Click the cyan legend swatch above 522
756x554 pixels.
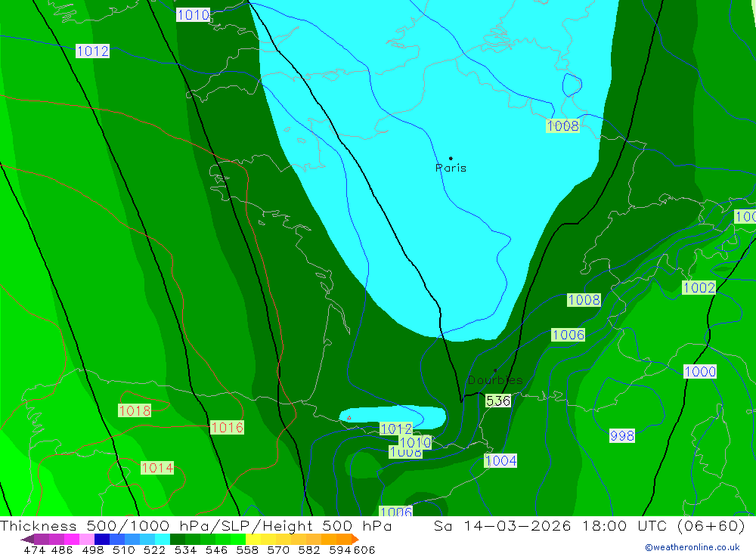point(163,539)
